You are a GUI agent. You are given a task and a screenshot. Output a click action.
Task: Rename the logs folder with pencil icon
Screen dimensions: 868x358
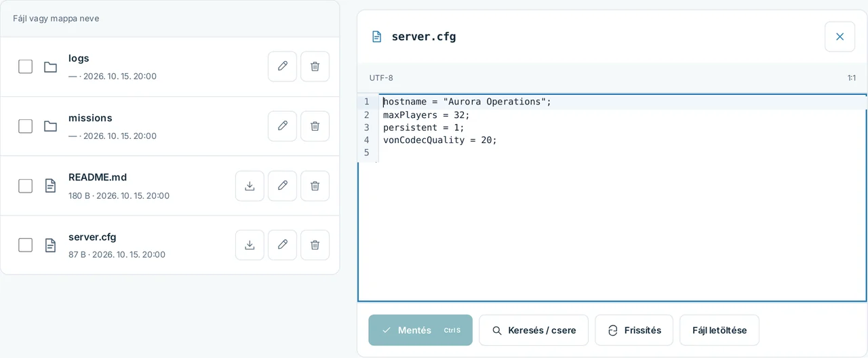coord(282,66)
